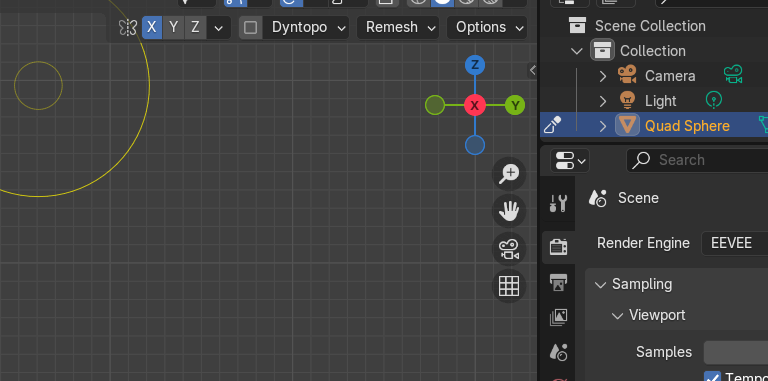Click the zoom magnifier viewport icon

coord(509,174)
